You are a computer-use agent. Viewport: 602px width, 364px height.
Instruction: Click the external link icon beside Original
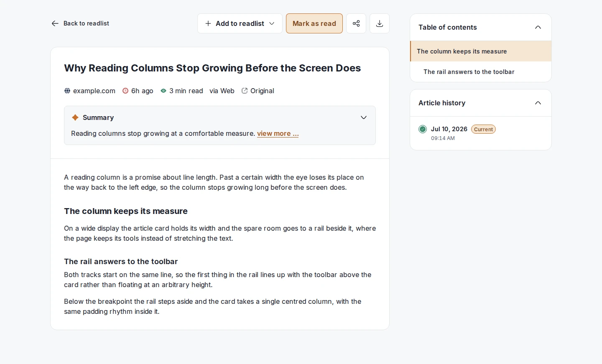pos(245,91)
